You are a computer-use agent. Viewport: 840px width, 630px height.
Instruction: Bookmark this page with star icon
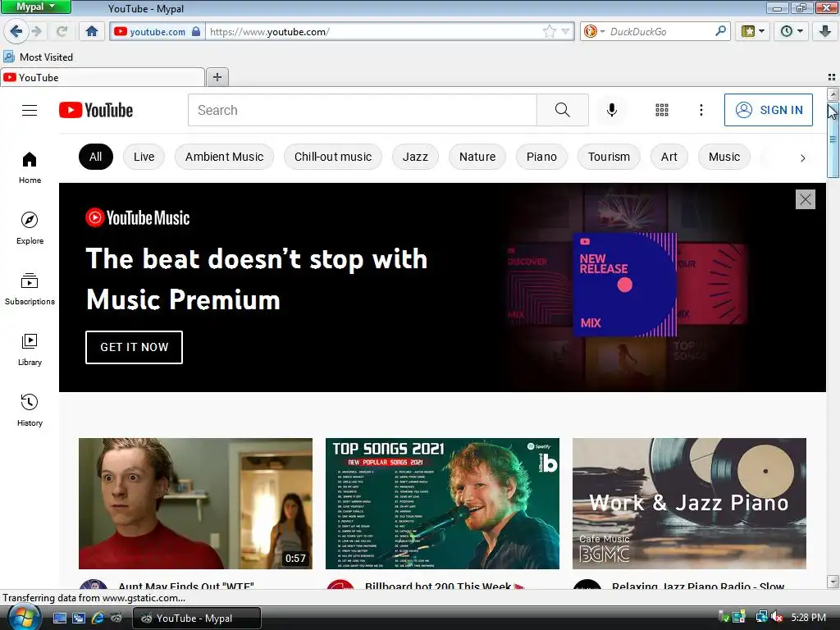pos(549,32)
